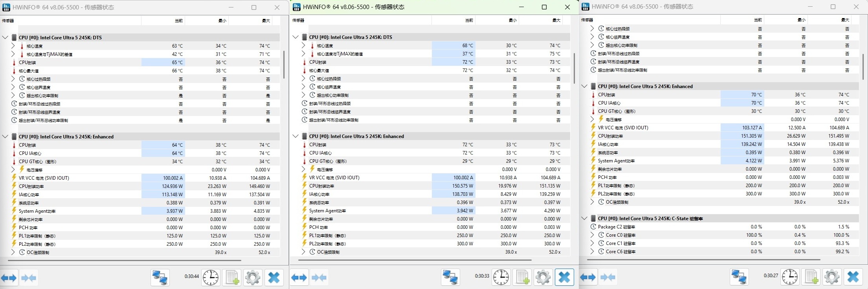Expand 核心过热降频 row in middle window

303,78
